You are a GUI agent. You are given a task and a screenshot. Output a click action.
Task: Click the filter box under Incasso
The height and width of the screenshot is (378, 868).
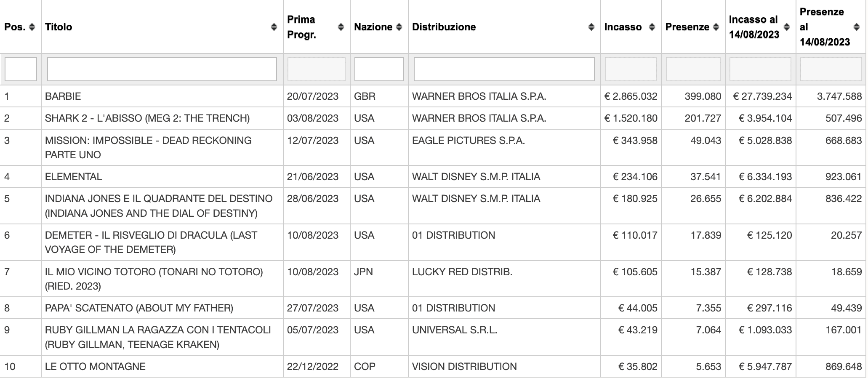631,69
